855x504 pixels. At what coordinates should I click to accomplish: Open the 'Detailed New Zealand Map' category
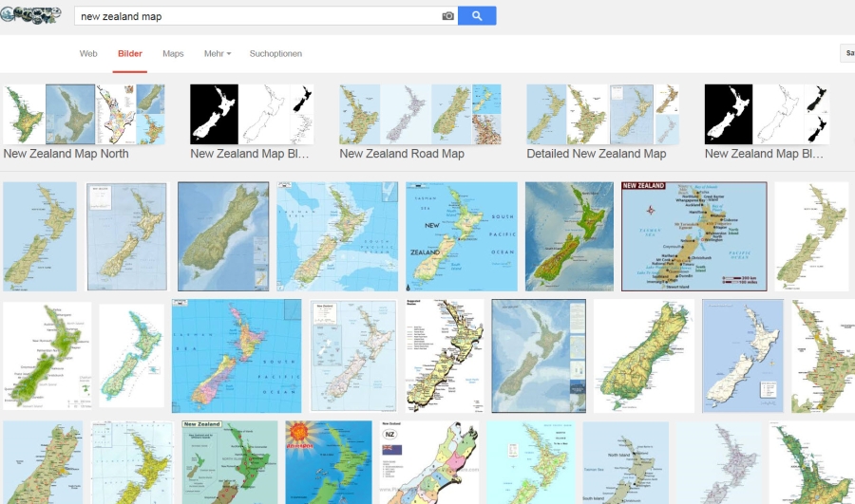pyautogui.click(x=602, y=122)
